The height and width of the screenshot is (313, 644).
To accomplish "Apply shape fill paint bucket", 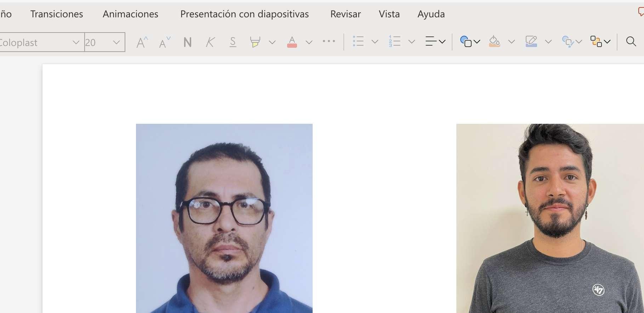I will click(495, 41).
